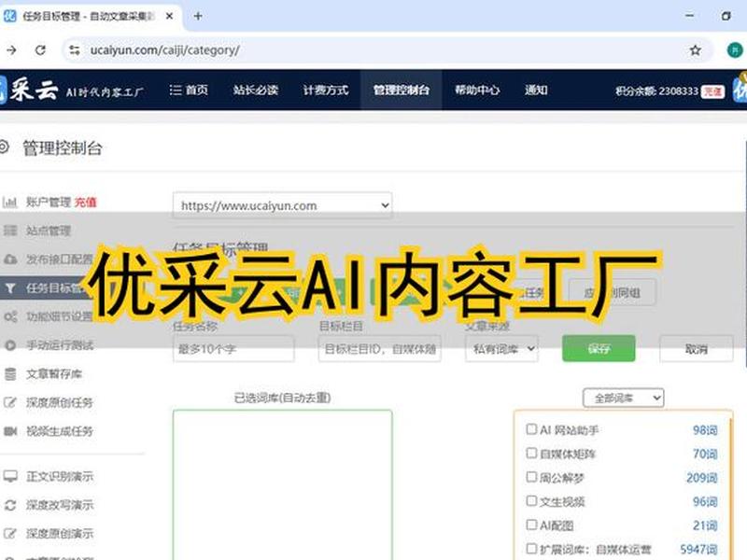
Task: Open 站长必读 menu item
Action: pos(256,90)
